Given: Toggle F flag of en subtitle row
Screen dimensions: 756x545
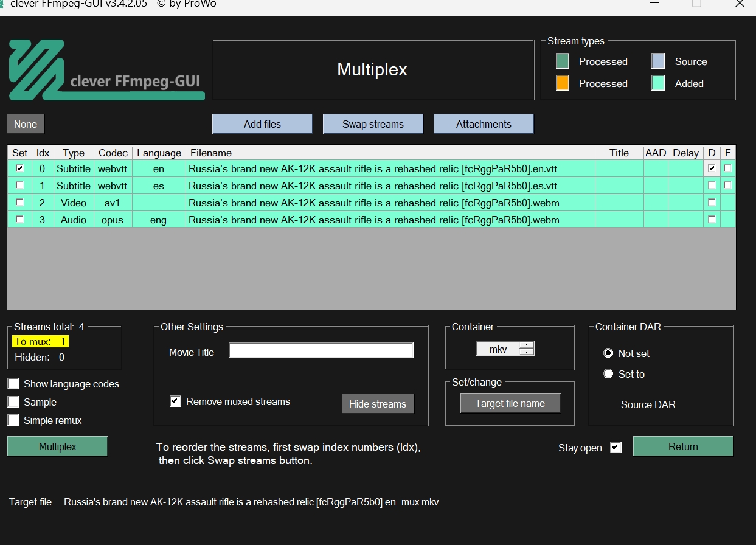Looking at the screenshot, I should coord(728,168).
